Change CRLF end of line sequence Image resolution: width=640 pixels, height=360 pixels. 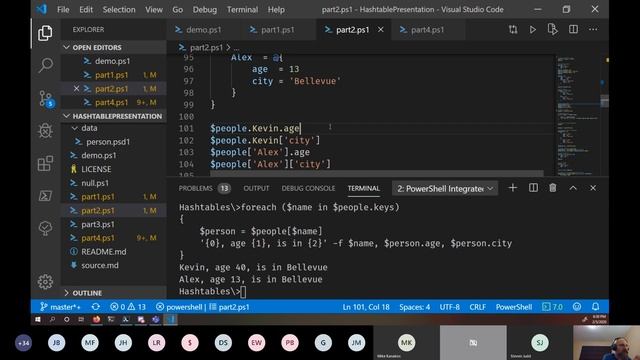478,307
